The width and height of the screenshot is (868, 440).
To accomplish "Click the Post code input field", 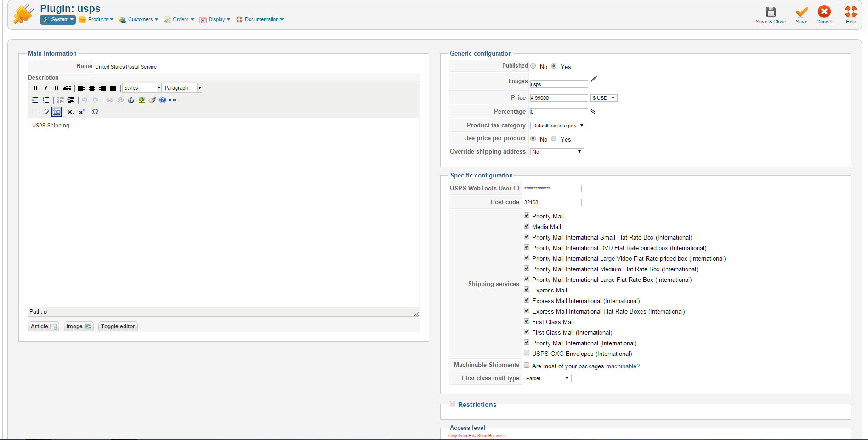I will coord(552,202).
